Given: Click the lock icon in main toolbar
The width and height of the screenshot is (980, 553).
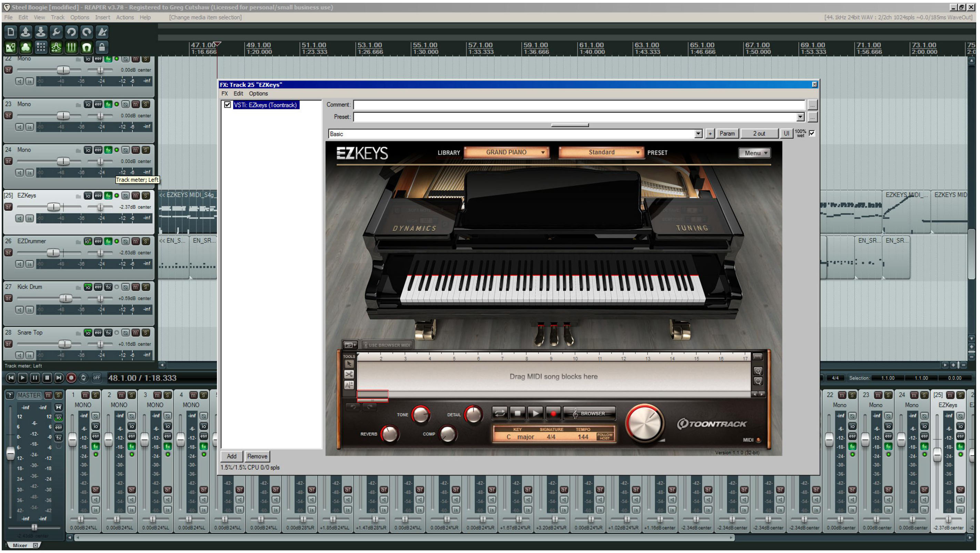Looking at the screenshot, I should [102, 47].
